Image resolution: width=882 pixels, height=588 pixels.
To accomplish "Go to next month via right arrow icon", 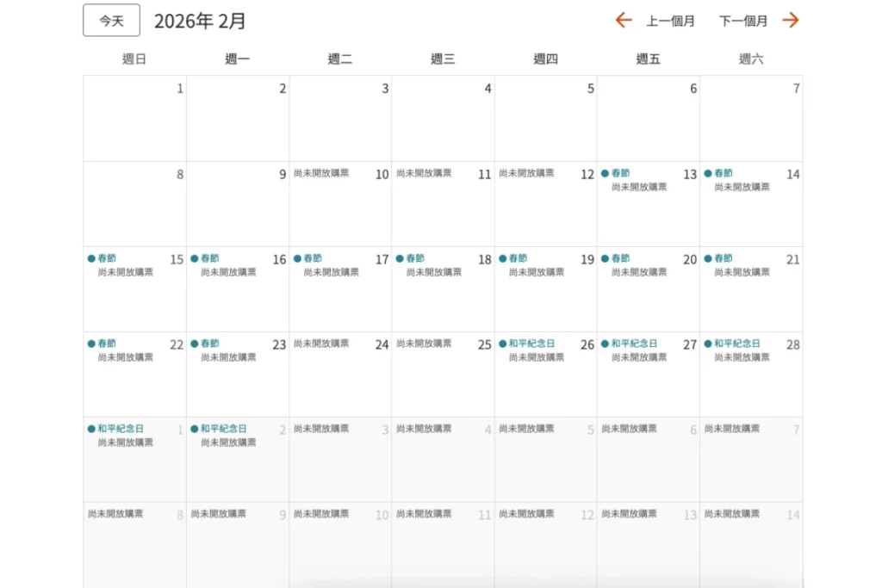I will [789, 21].
